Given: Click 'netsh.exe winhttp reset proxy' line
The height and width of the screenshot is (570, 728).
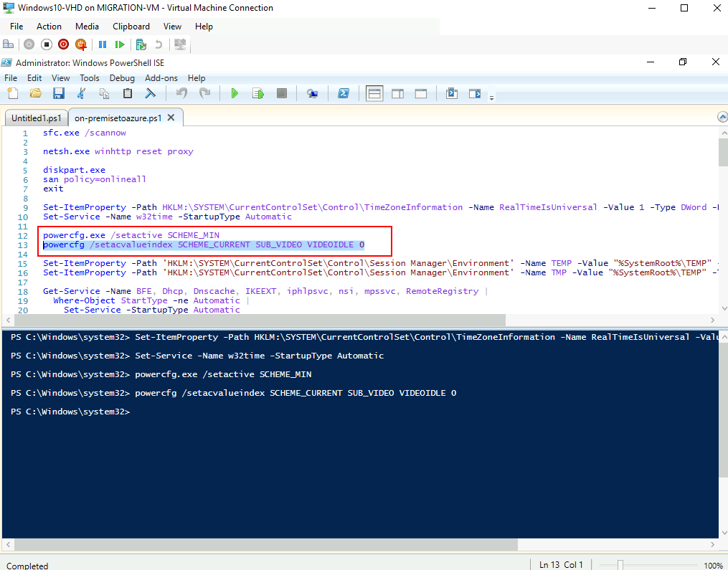Looking at the screenshot, I should click(x=118, y=151).
